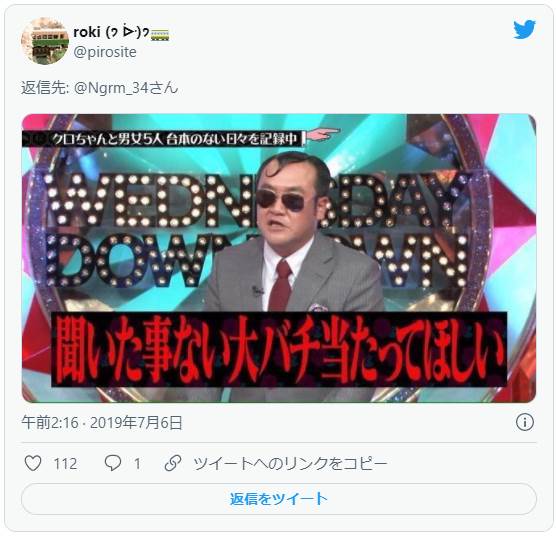Click the red caption 聞いた事ない大バチ当たってほしい
The image size is (556, 536).
coord(279,349)
